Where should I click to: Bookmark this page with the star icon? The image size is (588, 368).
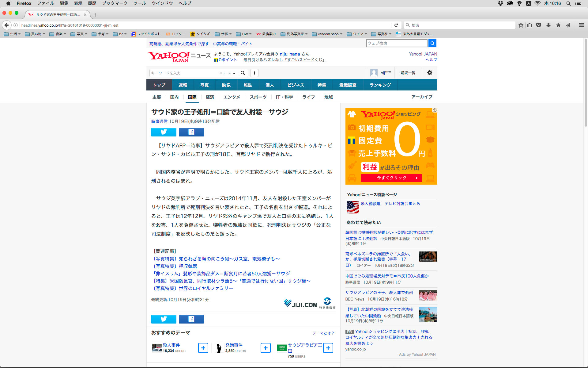point(521,25)
